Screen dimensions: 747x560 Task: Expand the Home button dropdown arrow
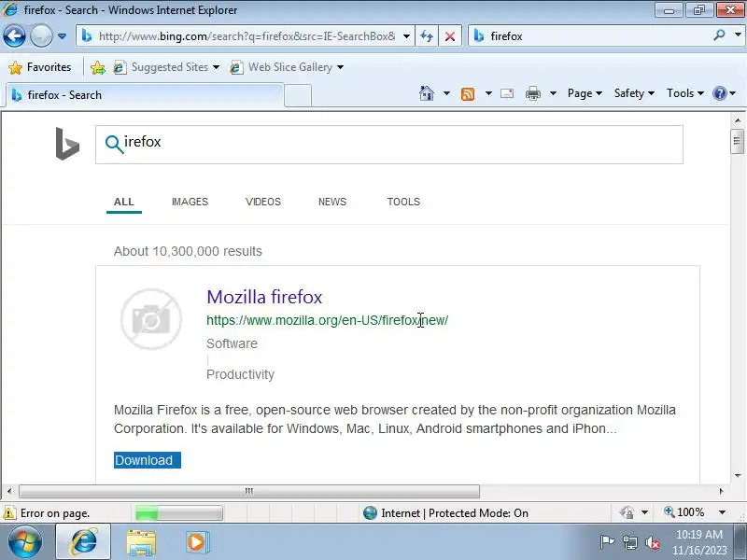click(446, 93)
